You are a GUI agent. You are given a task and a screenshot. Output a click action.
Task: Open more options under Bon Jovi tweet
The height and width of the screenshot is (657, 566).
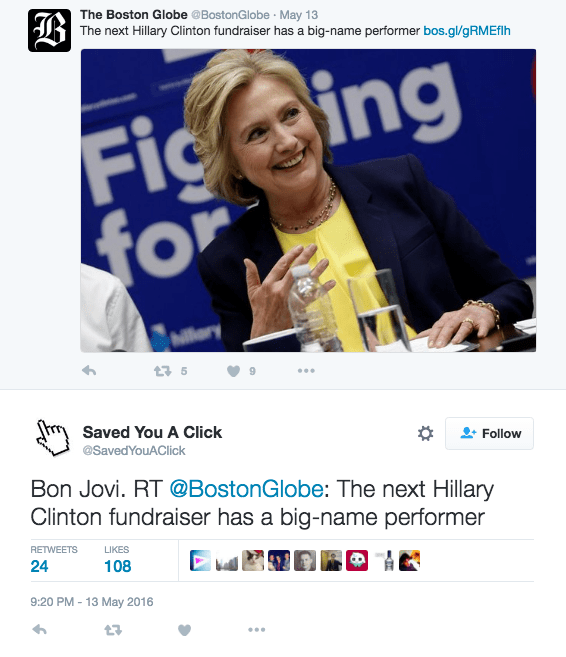coord(257,629)
